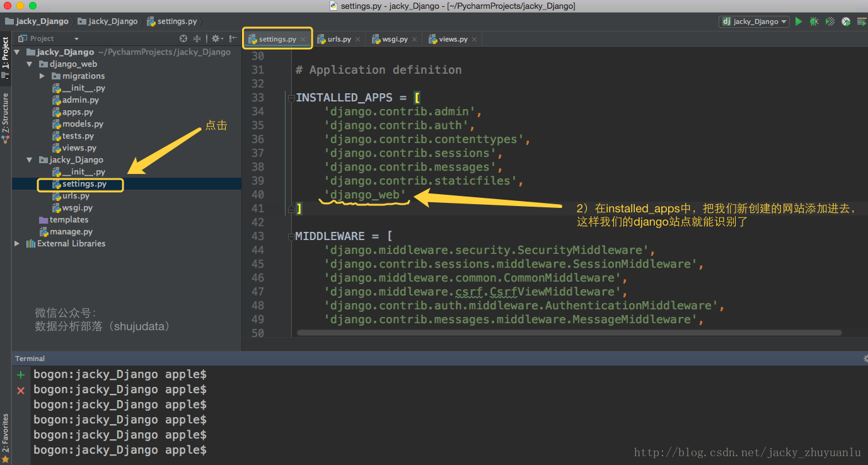Click '# Application definition' comment
868x465 pixels.
[378, 70]
